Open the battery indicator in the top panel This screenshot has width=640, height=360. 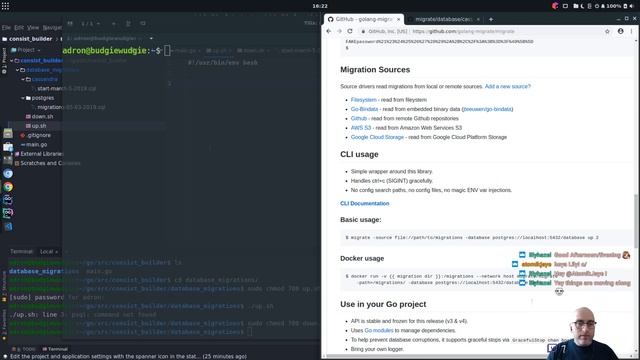(x=625, y=6)
